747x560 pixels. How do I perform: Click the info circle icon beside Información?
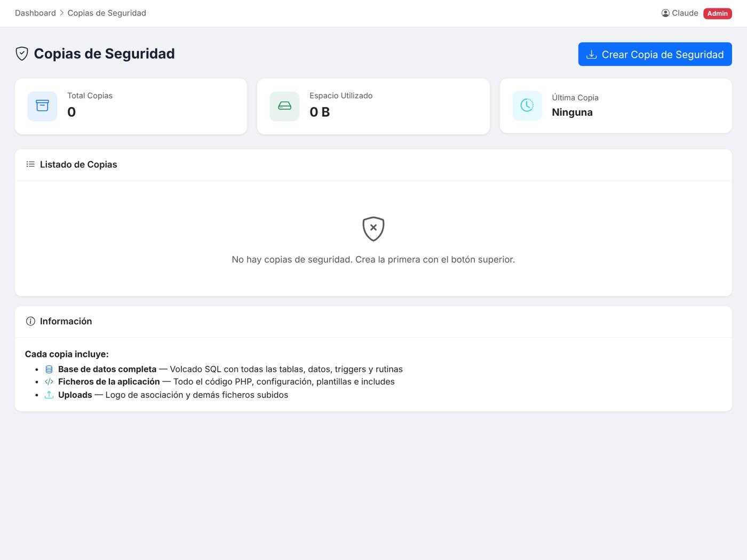pos(30,321)
